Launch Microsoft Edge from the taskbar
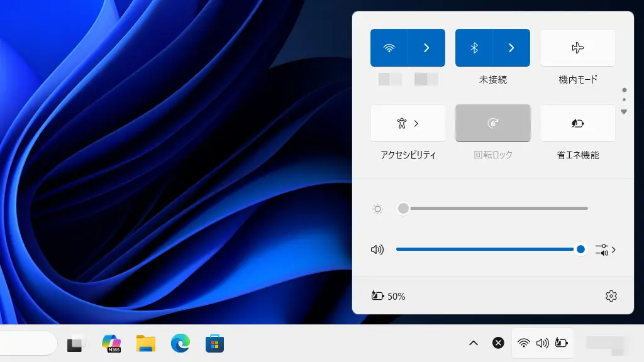The image size is (644, 362). [x=180, y=343]
